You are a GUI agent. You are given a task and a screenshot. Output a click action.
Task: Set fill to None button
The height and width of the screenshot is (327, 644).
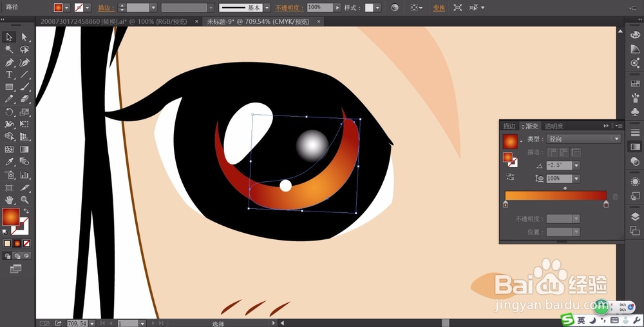26,244
